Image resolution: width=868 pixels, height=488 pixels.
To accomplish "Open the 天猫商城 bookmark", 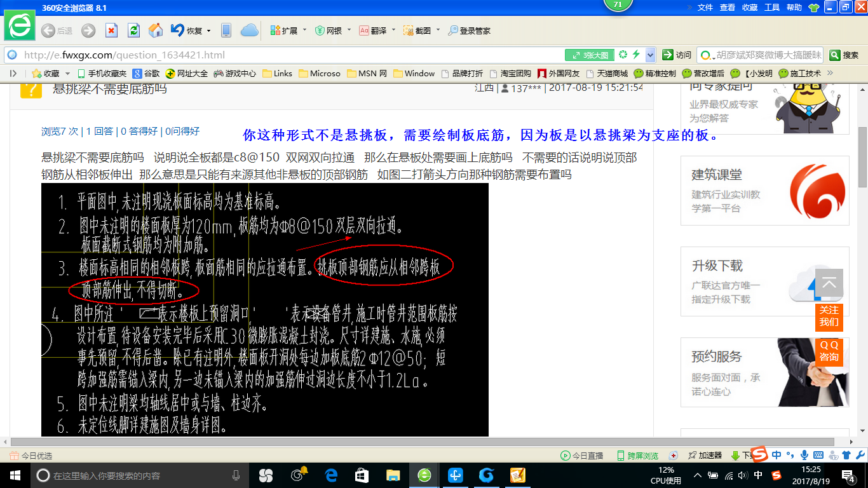I will coord(607,74).
